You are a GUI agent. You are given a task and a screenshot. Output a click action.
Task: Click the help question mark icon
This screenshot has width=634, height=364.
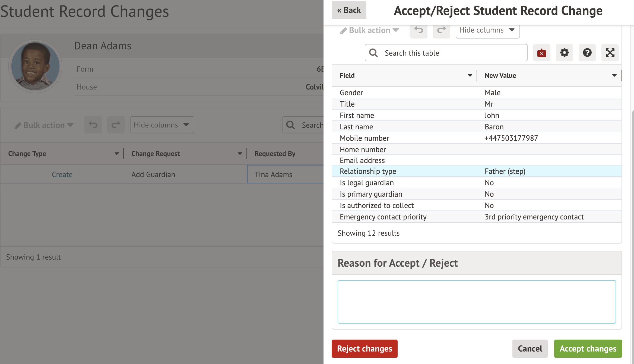pos(587,53)
